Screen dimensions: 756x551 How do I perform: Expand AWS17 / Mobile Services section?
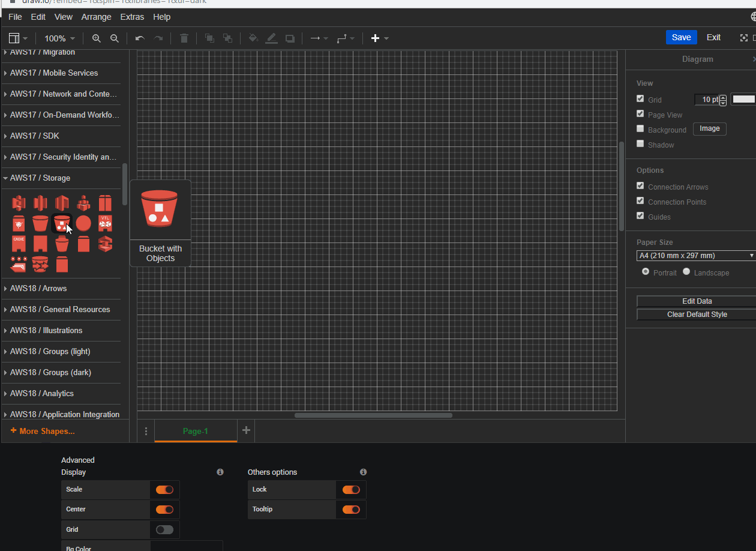point(61,73)
